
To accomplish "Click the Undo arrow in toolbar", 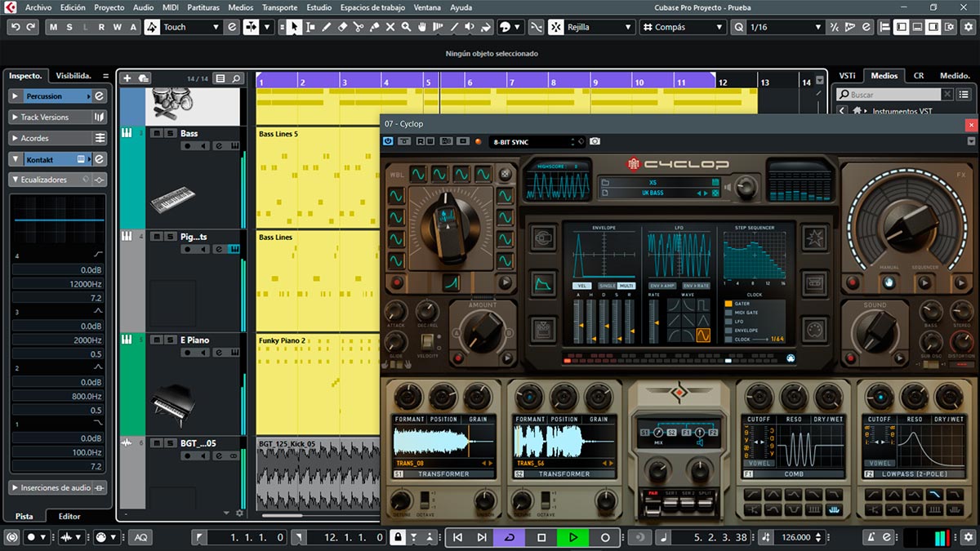I will pyautogui.click(x=16, y=27).
